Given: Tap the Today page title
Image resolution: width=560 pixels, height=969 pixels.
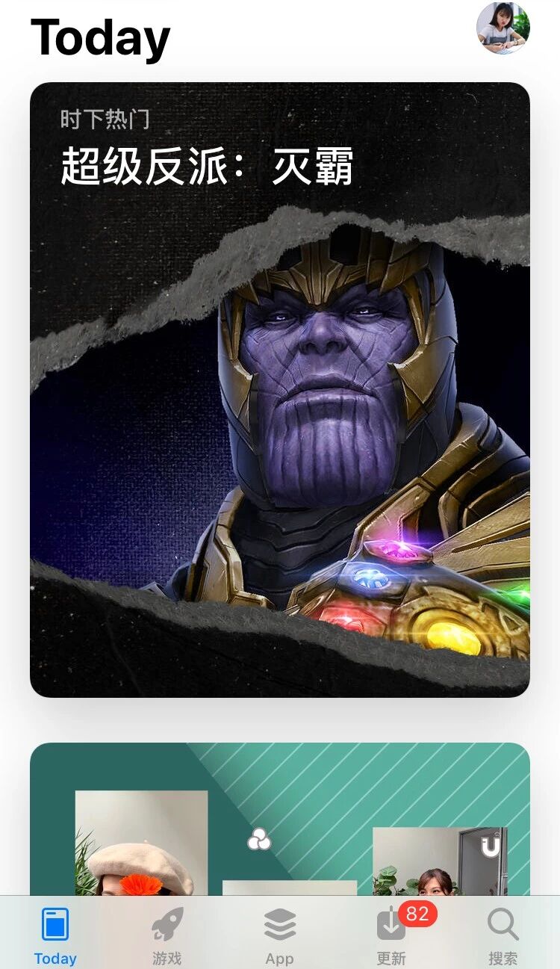Looking at the screenshot, I should click(101, 38).
